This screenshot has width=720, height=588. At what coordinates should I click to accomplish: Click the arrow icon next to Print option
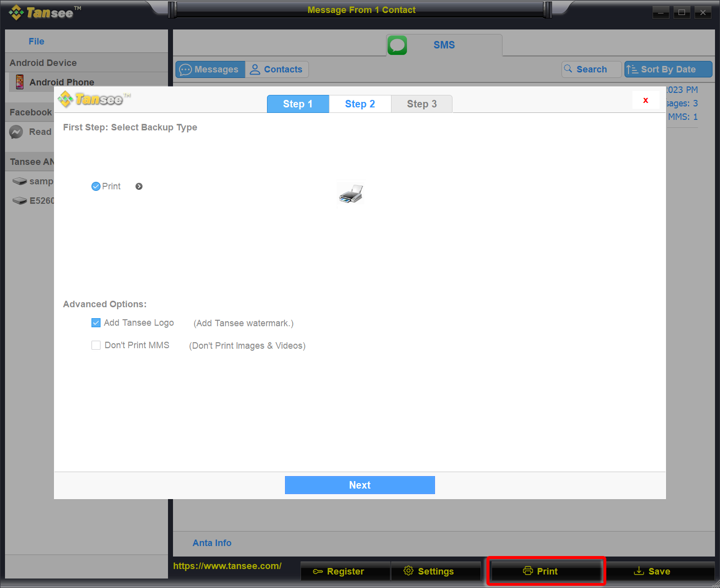(x=139, y=186)
